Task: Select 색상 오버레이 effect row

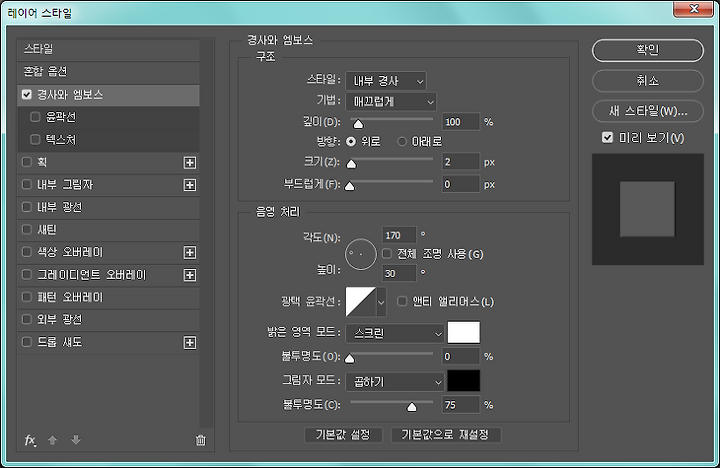Action: coord(108,253)
